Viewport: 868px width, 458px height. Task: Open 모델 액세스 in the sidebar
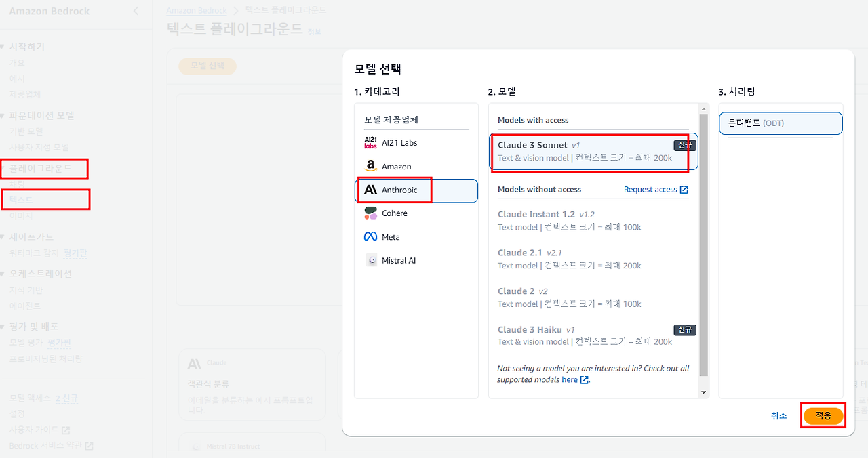30,398
